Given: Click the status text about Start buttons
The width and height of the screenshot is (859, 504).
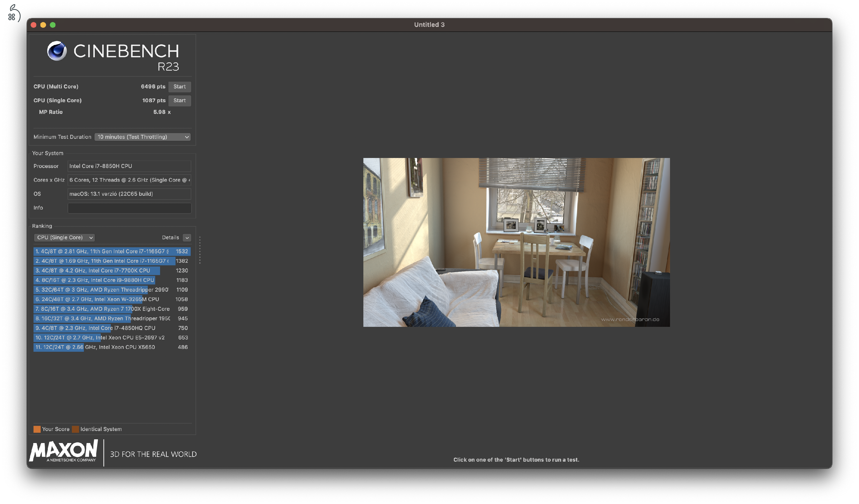Looking at the screenshot, I should (x=516, y=460).
